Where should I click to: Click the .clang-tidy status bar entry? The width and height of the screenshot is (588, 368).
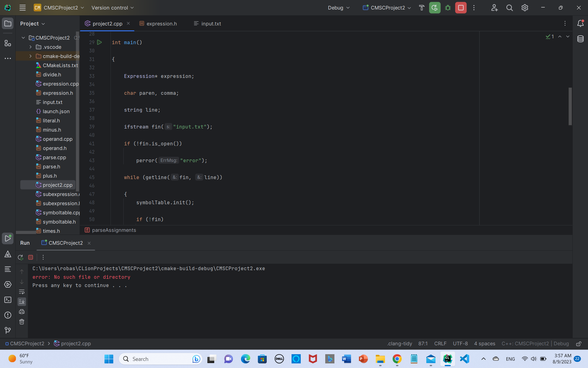(399, 343)
